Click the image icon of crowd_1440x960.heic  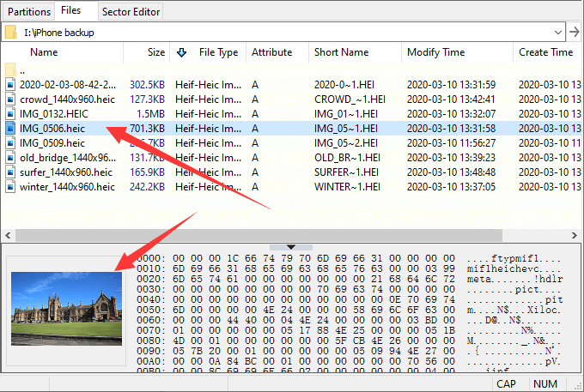(x=10, y=100)
